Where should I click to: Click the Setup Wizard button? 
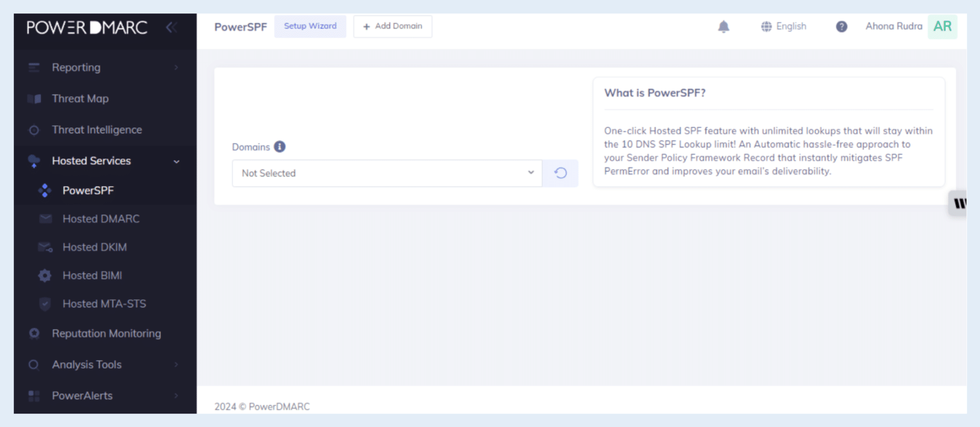pos(310,26)
